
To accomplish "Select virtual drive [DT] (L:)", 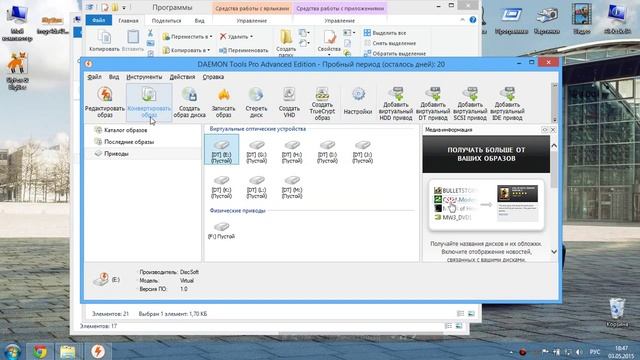I will [257, 187].
